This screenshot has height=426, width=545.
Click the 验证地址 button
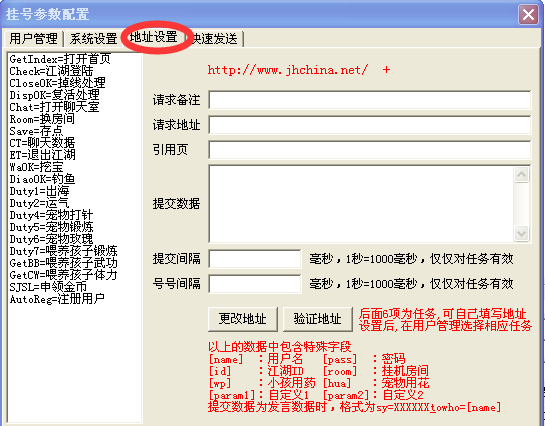point(318,319)
